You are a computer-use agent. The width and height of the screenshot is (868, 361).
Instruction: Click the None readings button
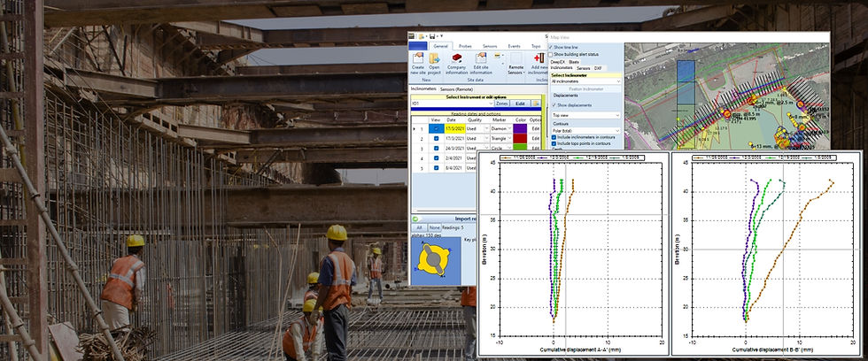(x=435, y=227)
